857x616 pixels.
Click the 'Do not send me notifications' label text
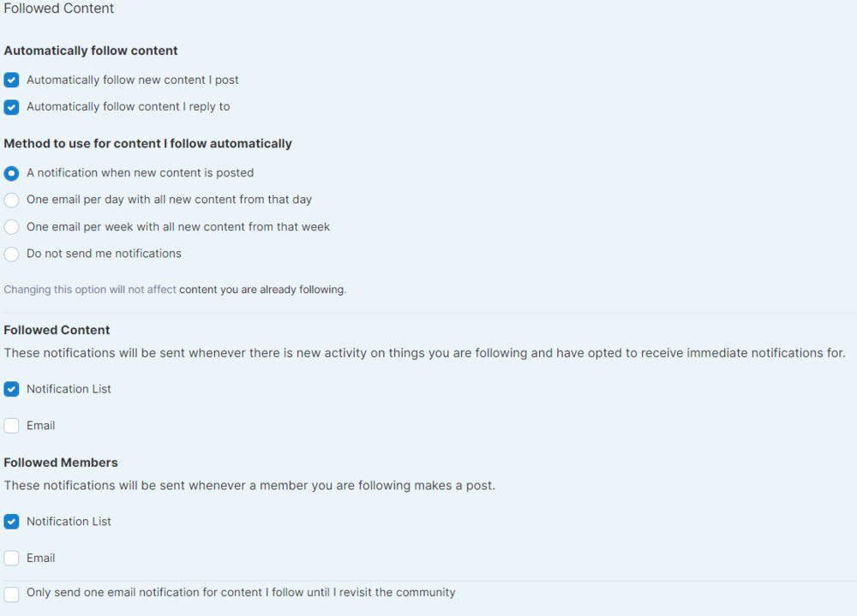point(104,254)
